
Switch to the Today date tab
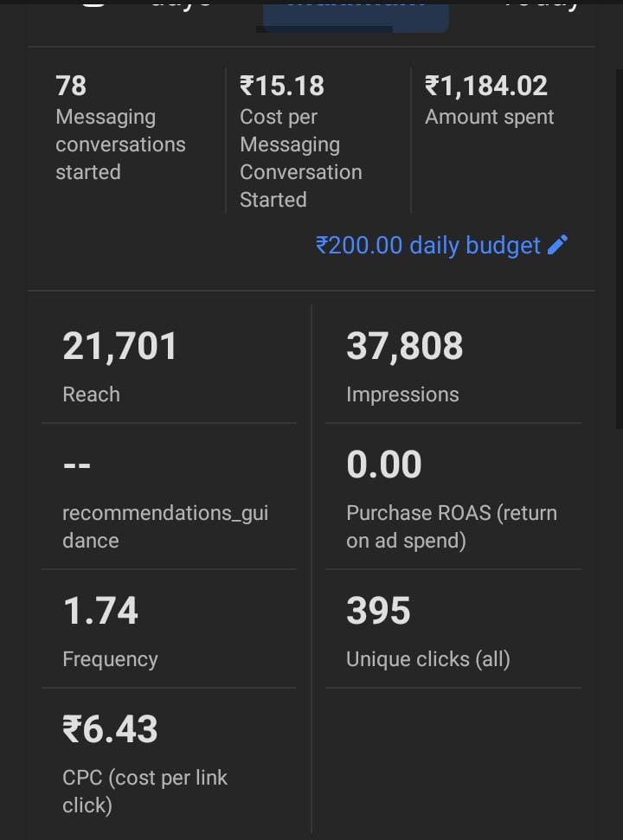click(541, 7)
